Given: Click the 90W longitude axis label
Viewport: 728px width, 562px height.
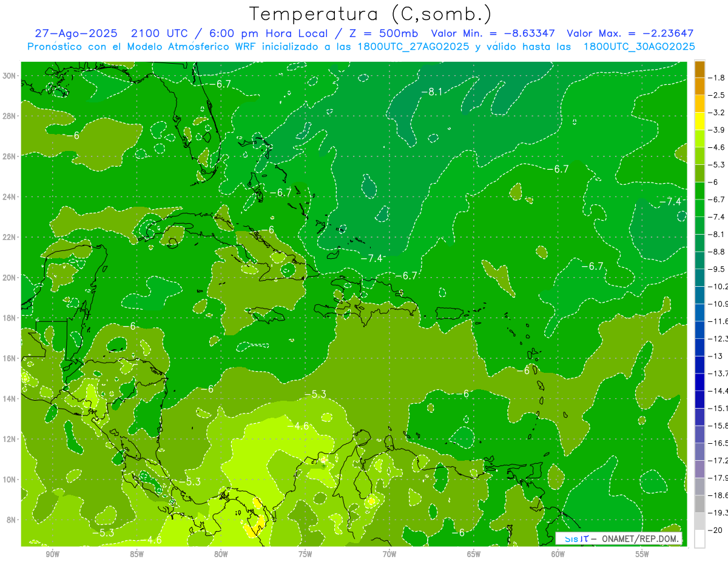Looking at the screenshot, I should pyautogui.click(x=52, y=554).
